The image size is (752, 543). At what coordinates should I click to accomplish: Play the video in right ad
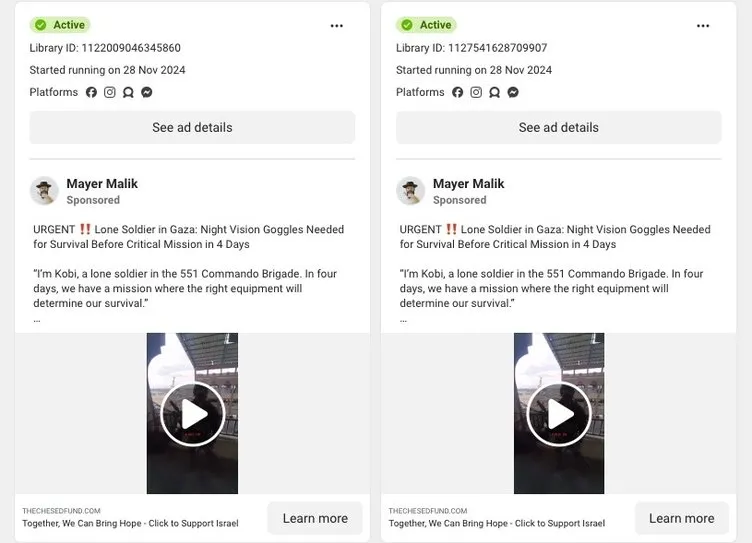[x=558, y=414]
